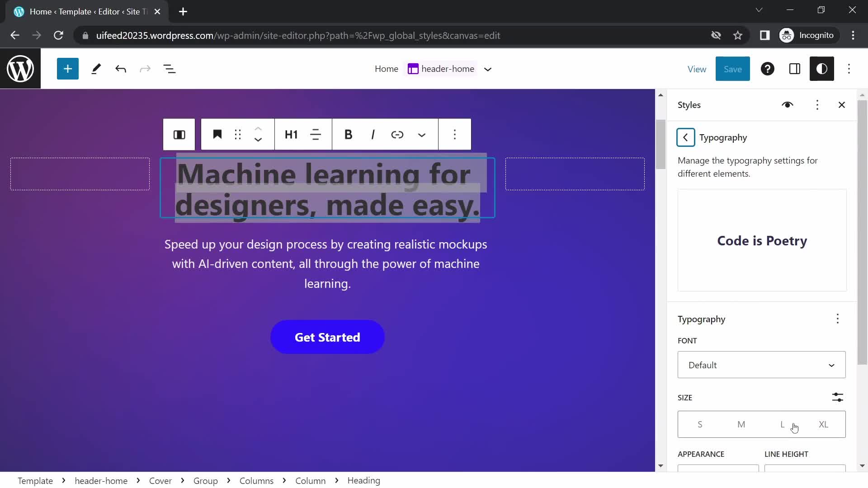Image resolution: width=868 pixels, height=488 pixels.
Task: Click the Save button
Action: coord(733,69)
